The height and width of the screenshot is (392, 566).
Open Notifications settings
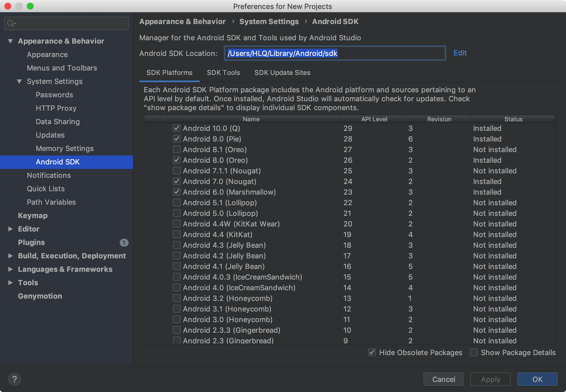(x=49, y=175)
